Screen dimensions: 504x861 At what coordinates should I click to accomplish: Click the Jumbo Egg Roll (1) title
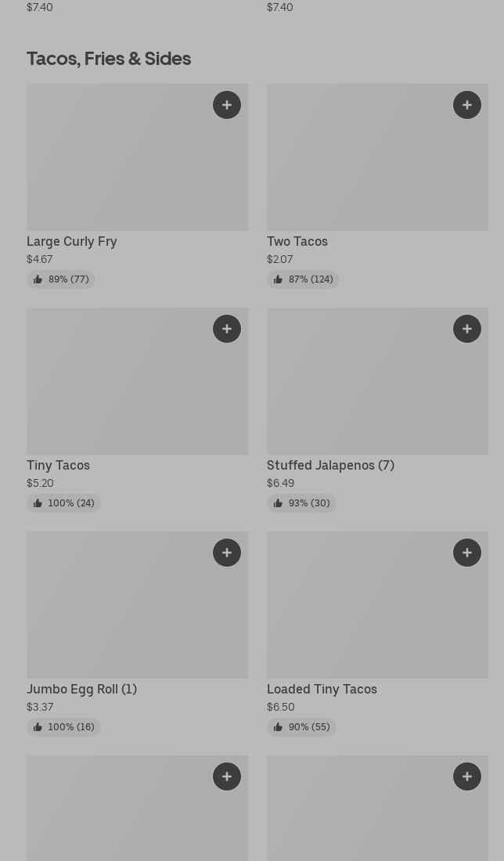click(x=81, y=689)
